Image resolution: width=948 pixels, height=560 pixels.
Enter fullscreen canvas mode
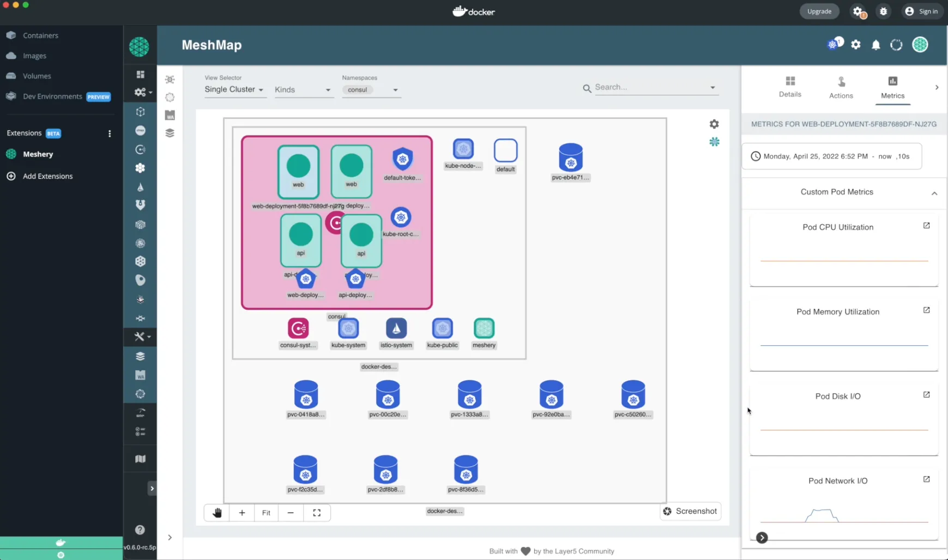point(317,513)
